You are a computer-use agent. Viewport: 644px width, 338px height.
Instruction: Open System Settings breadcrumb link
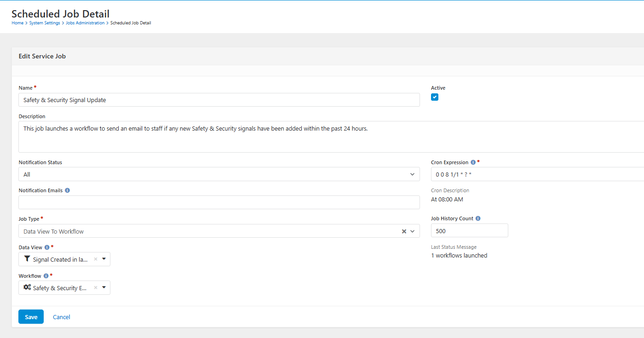pyautogui.click(x=45, y=23)
